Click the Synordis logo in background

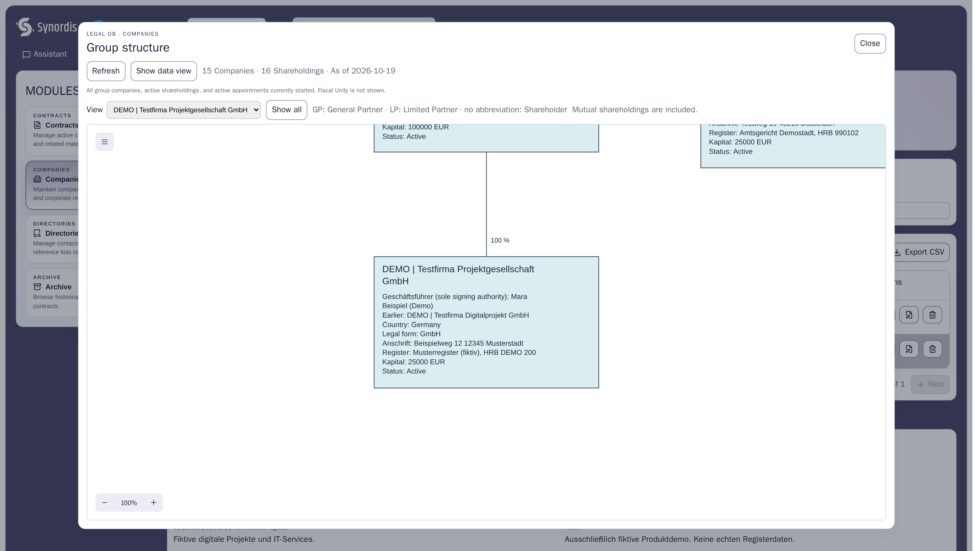point(46,27)
